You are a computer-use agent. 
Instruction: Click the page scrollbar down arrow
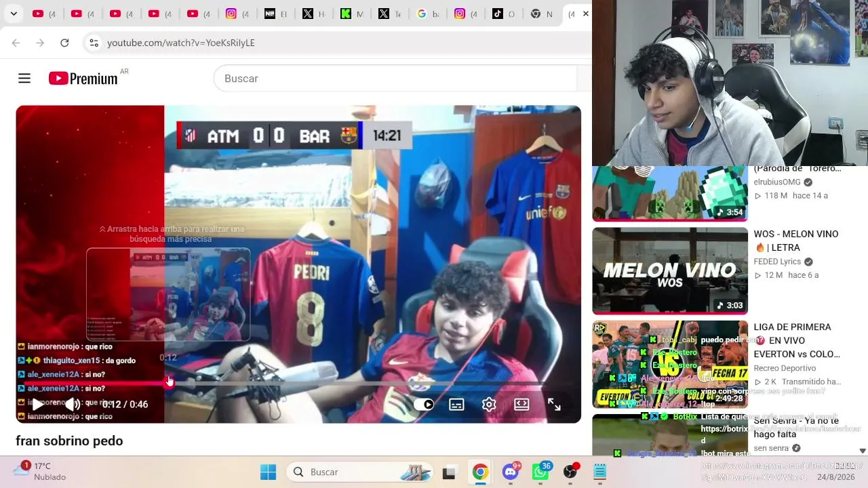pos(863,451)
